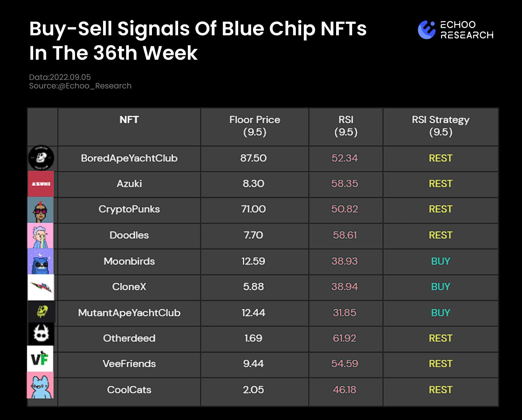
Task: Open the Doodles rainbow character thumbnail
Action: [40, 236]
